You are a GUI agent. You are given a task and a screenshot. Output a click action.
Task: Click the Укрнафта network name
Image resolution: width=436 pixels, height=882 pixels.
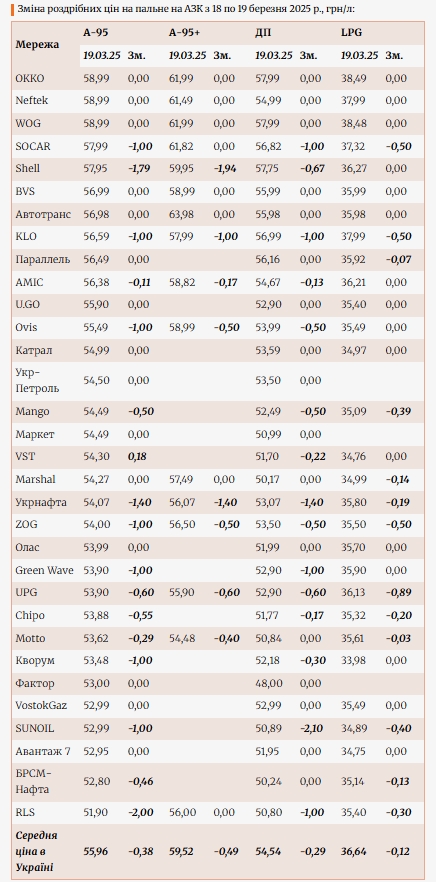(x=41, y=502)
